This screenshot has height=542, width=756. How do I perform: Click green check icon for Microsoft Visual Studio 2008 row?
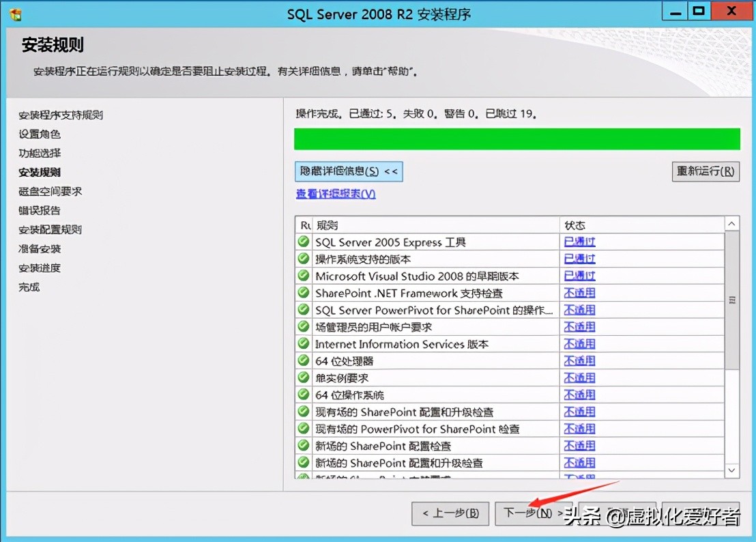point(303,275)
